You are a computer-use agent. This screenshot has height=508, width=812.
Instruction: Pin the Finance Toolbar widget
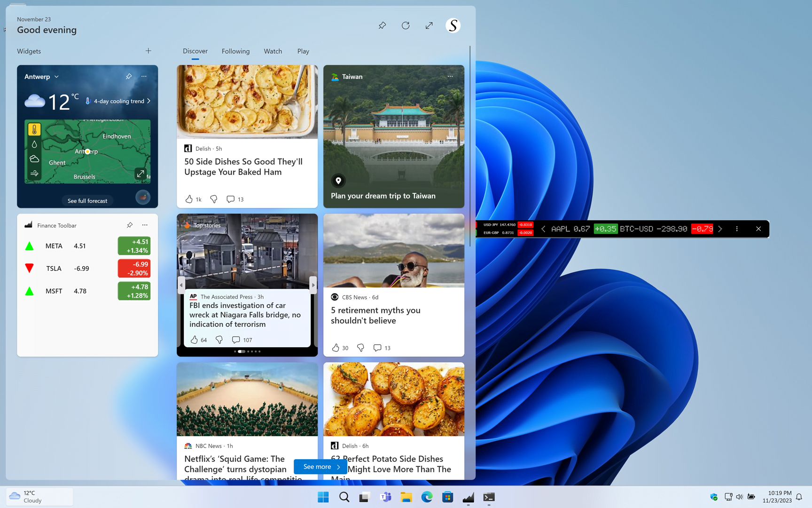coord(130,225)
